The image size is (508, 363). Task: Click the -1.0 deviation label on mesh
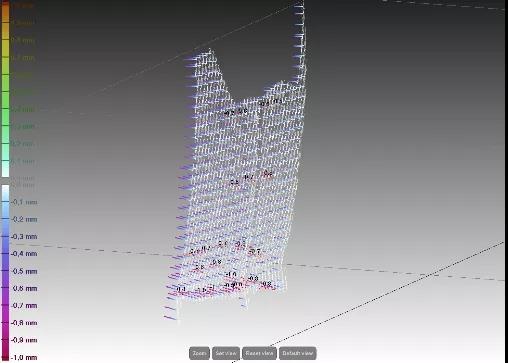231,274
